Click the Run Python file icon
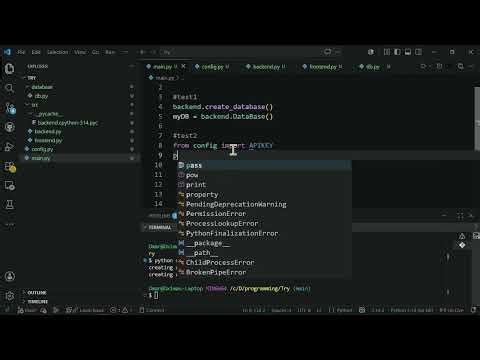Image resolution: width=480 pixels, height=360 pixels. pos(423,66)
